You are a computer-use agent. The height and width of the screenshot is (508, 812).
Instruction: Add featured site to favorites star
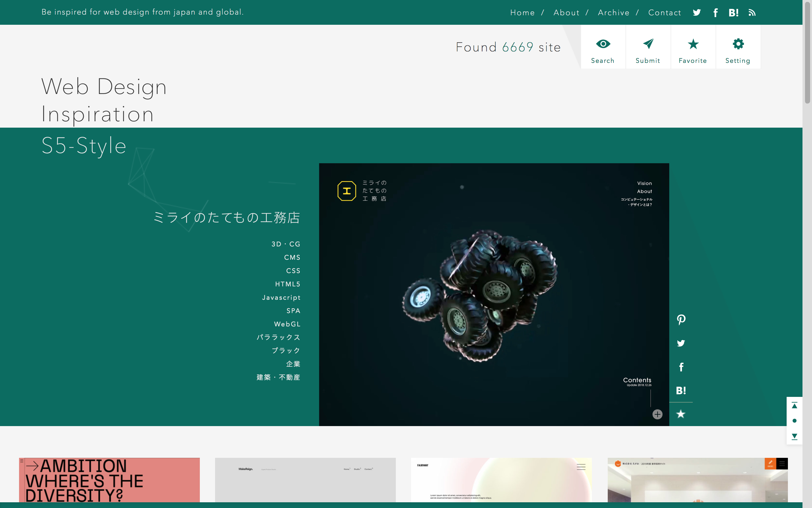pyautogui.click(x=681, y=414)
